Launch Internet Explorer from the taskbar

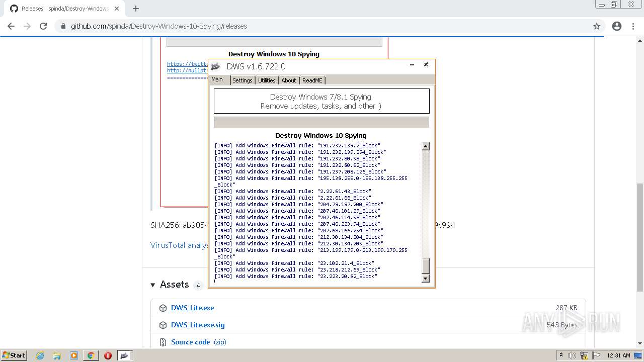(40, 355)
